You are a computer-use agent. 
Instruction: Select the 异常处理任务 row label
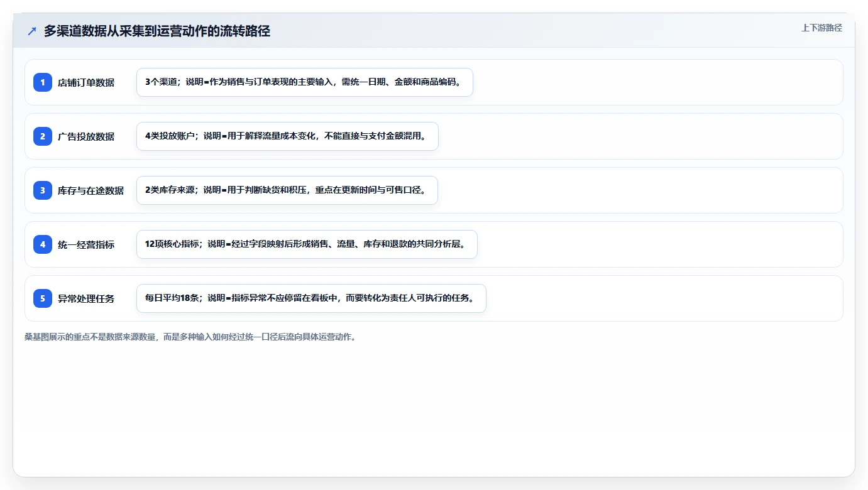[x=86, y=298]
